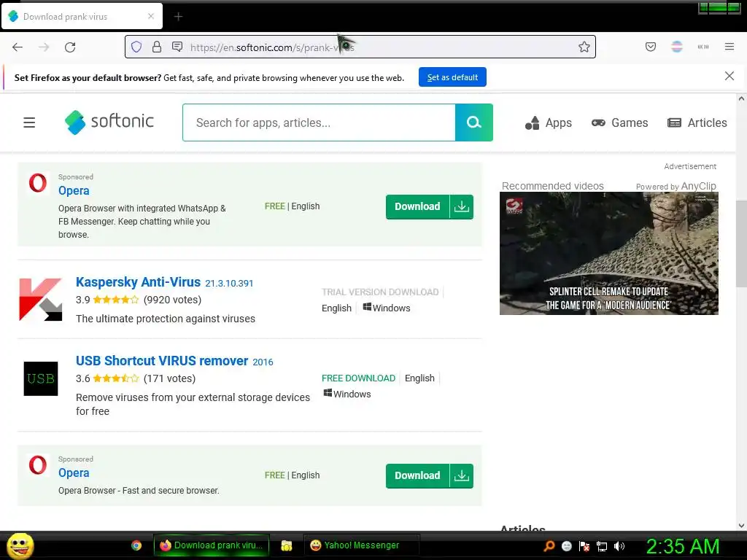Go back using the browser back arrow
Viewport: 747px width, 560px height.
pyautogui.click(x=18, y=47)
